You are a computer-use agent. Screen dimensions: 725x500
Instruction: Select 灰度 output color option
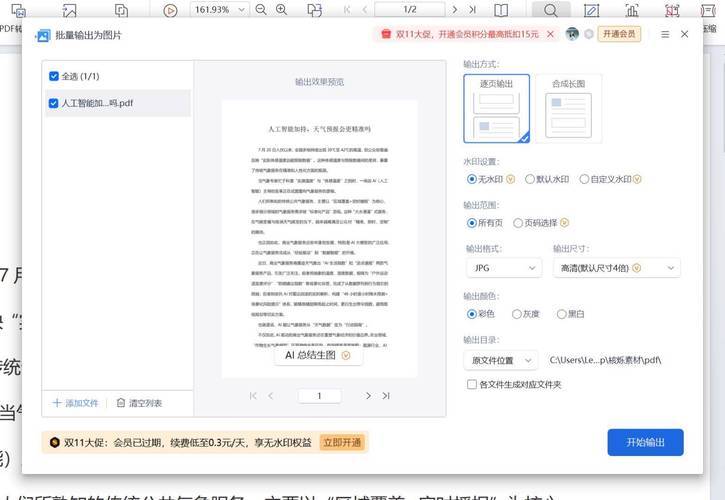pos(516,314)
